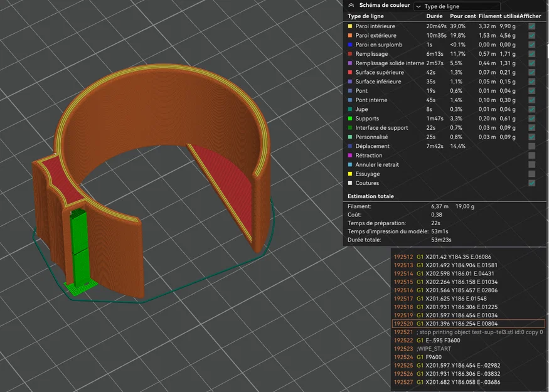This screenshot has width=549, height=392.
Task: Click the teal Jupe color swatch
Action: (349, 109)
